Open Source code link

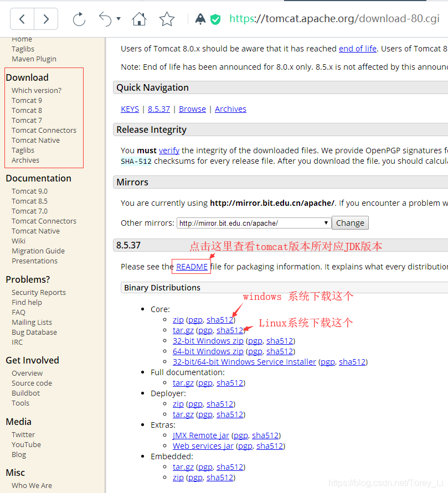click(x=32, y=383)
